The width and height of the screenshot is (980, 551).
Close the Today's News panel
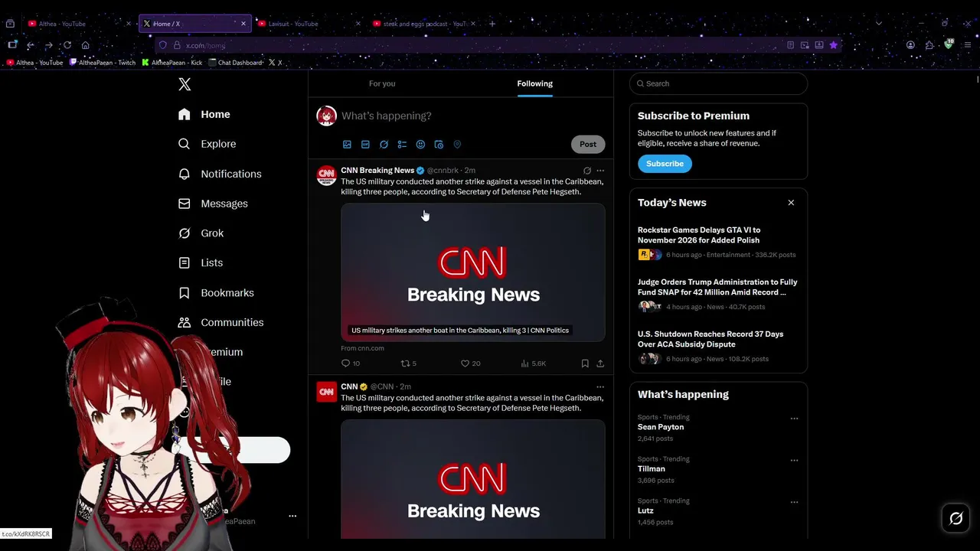click(x=791, y=203)
